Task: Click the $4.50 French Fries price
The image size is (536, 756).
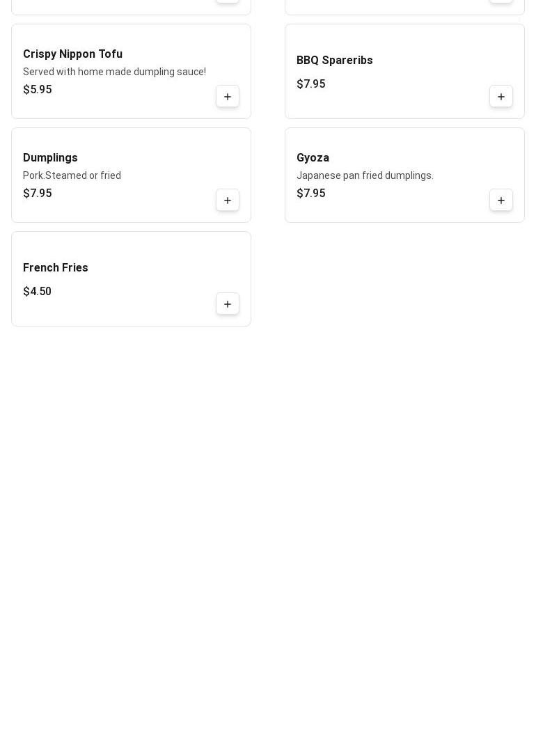Action: [x=38, y=292]
